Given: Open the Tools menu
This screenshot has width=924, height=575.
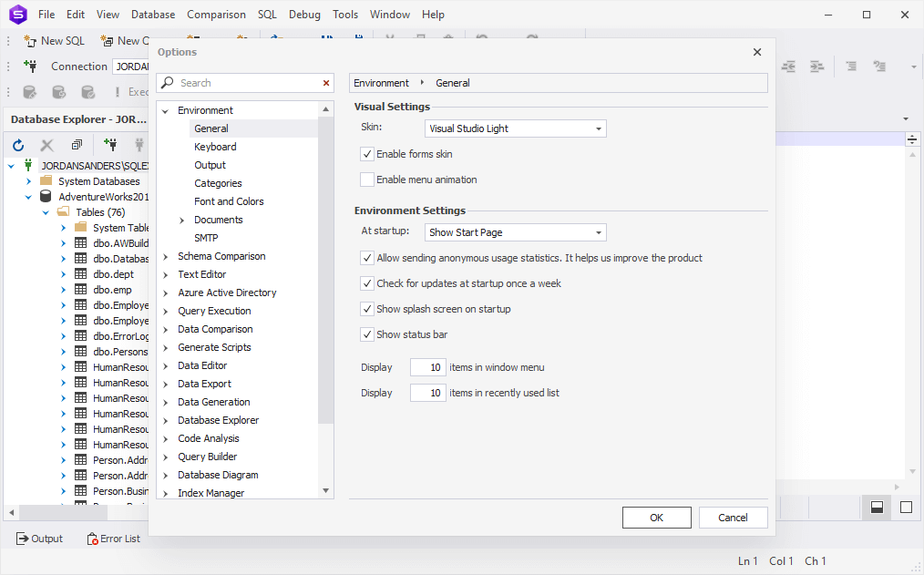Looking at the screenshot, I should [345, 15].
